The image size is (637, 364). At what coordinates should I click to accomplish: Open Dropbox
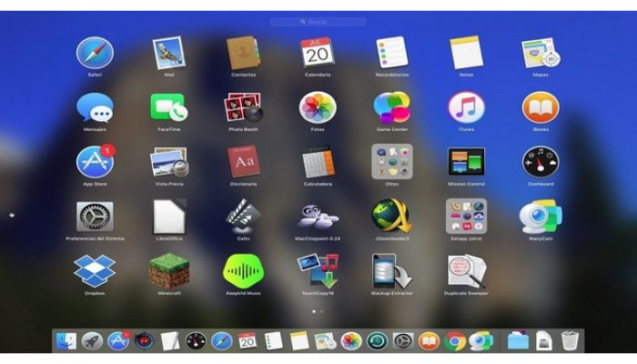coord(95,271)
